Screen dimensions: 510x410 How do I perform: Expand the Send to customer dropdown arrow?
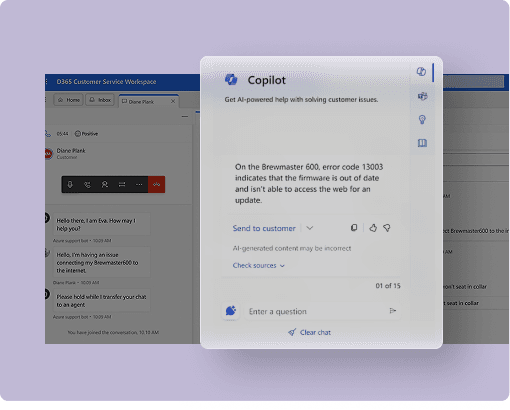310,228
